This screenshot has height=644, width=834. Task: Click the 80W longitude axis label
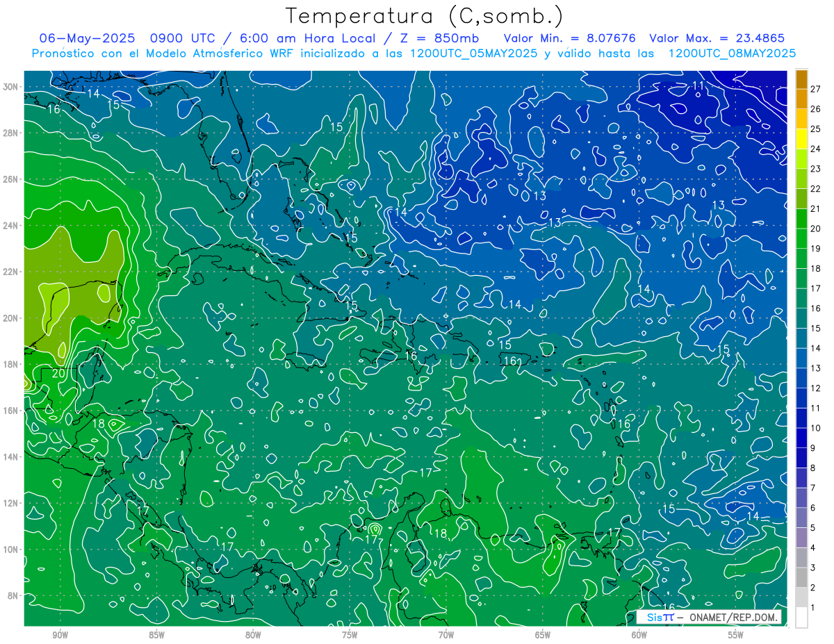pyautogui.click(x=253, y=635)
